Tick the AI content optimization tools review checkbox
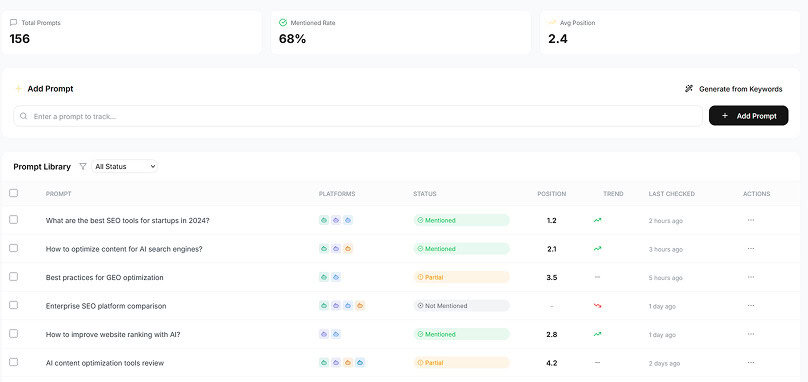The height and width of the screenshot is (382, 808). pos(13,362)
